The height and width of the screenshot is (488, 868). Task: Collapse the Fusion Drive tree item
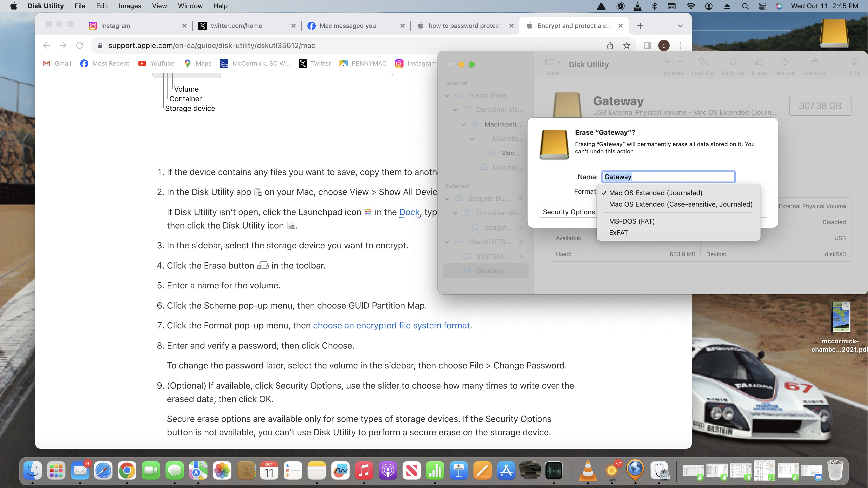point(447,95)
